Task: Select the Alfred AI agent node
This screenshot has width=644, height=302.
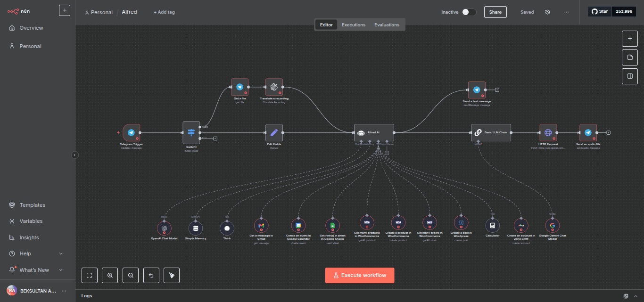Action: pos(374,133)
